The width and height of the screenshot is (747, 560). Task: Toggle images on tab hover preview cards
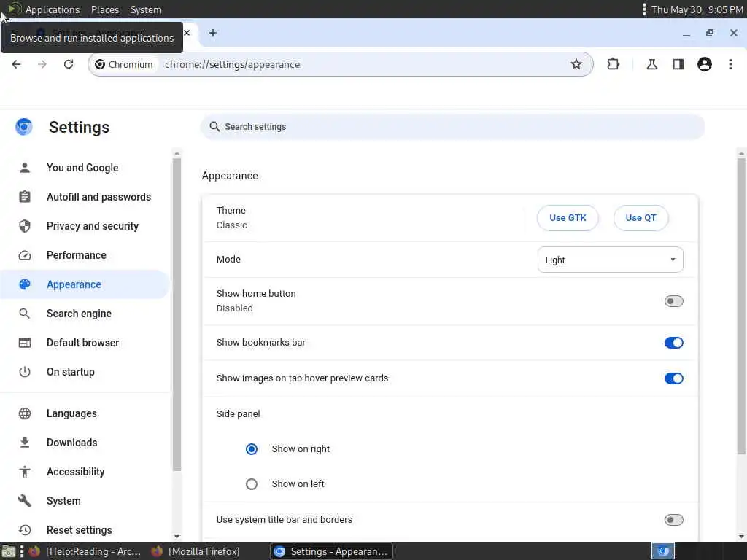click(x=673, y=378)
